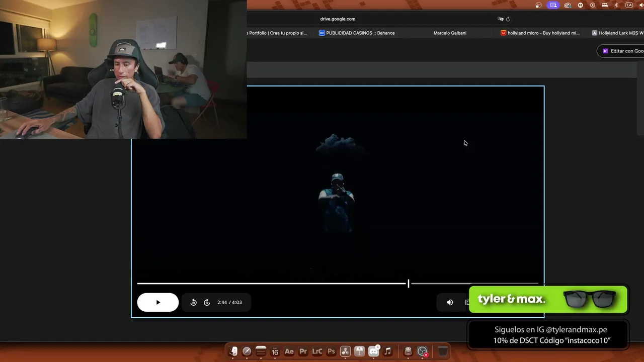Viewport: 644px width, 362px height.
Task: Click the video progress bar scrubber handle
Action: 409,284
